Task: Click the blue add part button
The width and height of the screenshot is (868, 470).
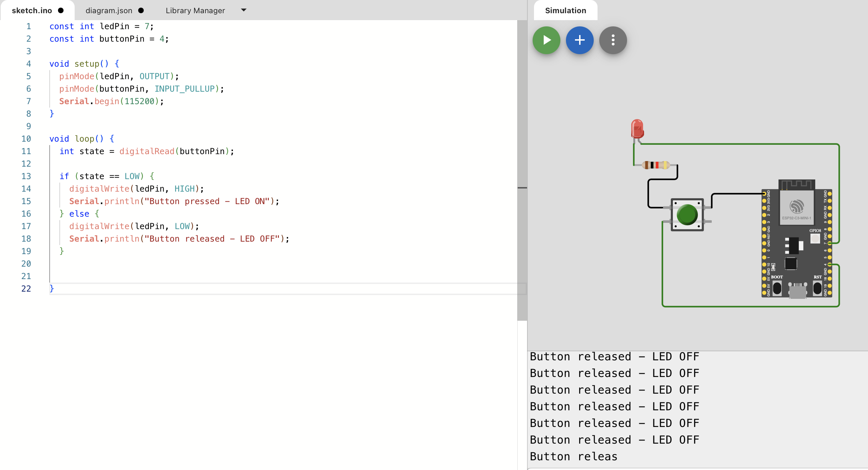Action: click(x=579, y=40)
